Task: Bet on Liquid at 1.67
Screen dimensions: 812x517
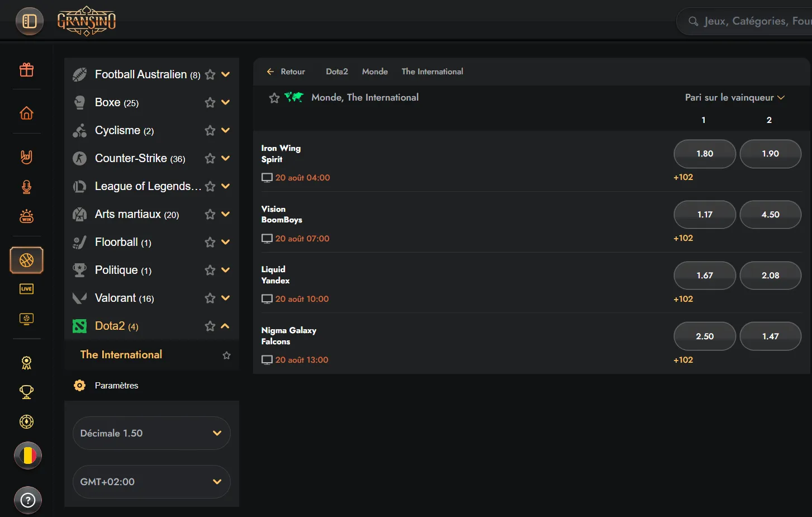Action: (x=705, y=276)
